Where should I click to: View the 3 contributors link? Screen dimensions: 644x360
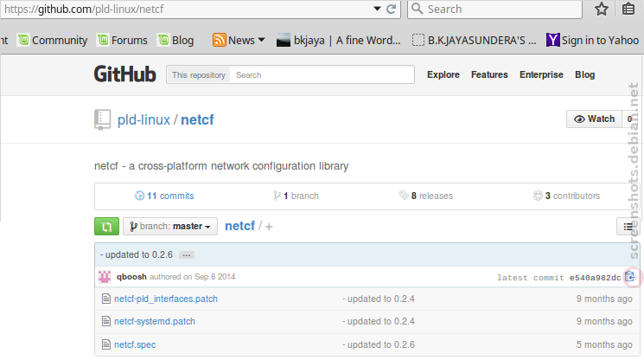(x=566, y=196)
